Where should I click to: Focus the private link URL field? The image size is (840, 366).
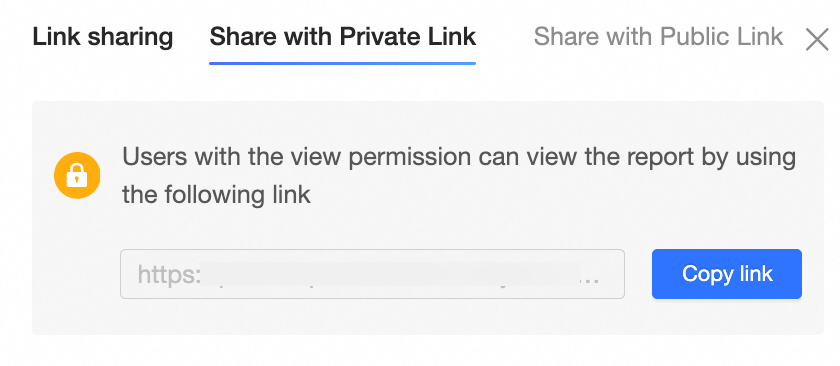pos(372,274)
